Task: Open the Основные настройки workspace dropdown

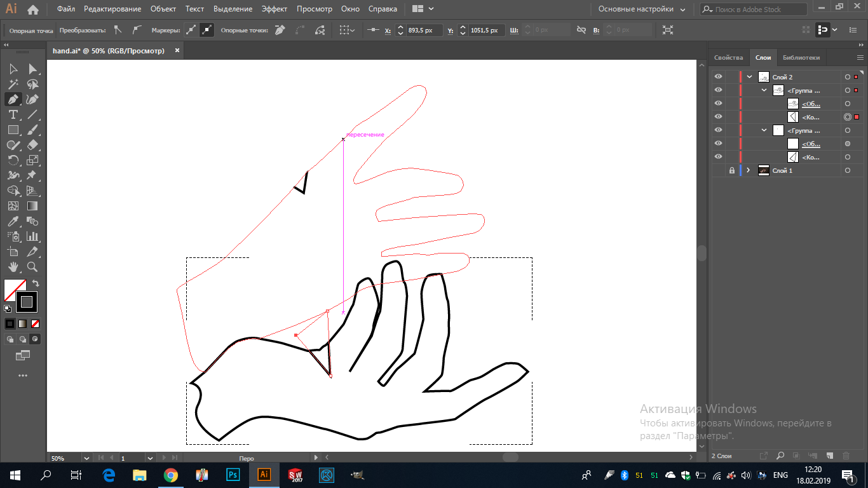Action: coord(642,10)
